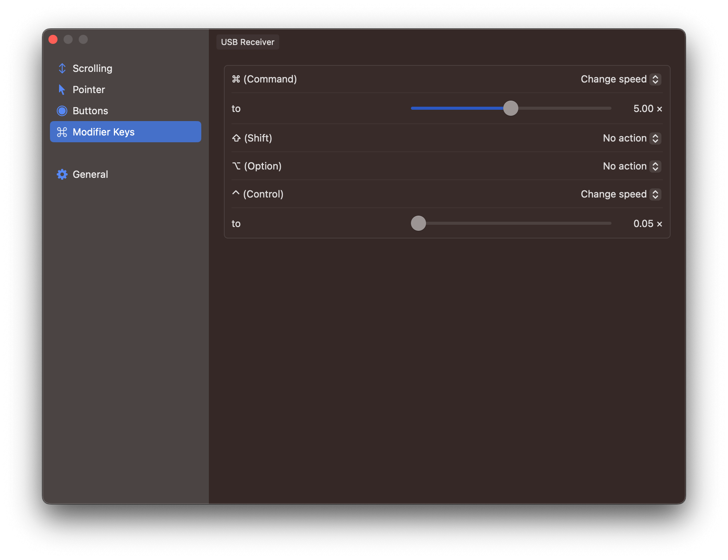Click the Scrolling sidebar label
Viewport: 728px width, 560px height.
tap(92, 68)
